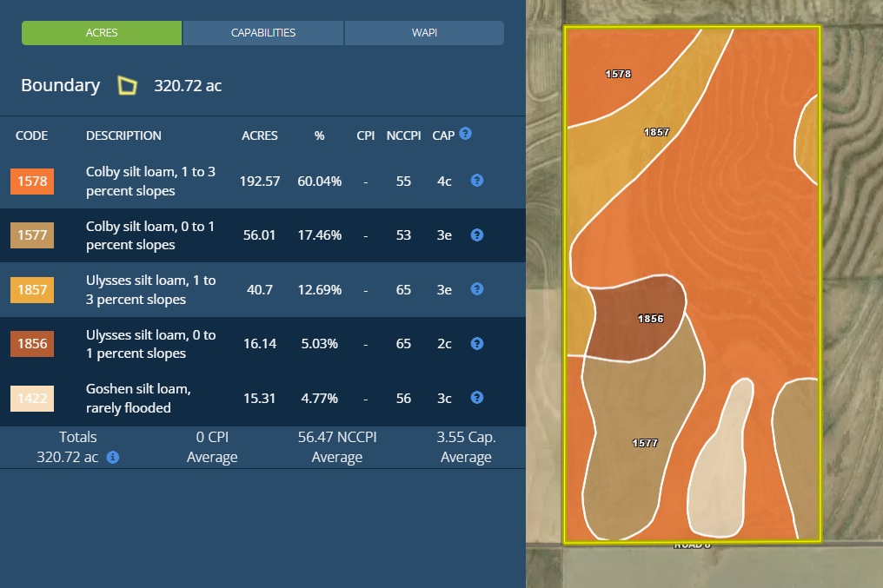Image resolution: width=883 pixels, height=588 pixels.
Task: Switch to the ACRES tab
Action: tap(102, 33)
